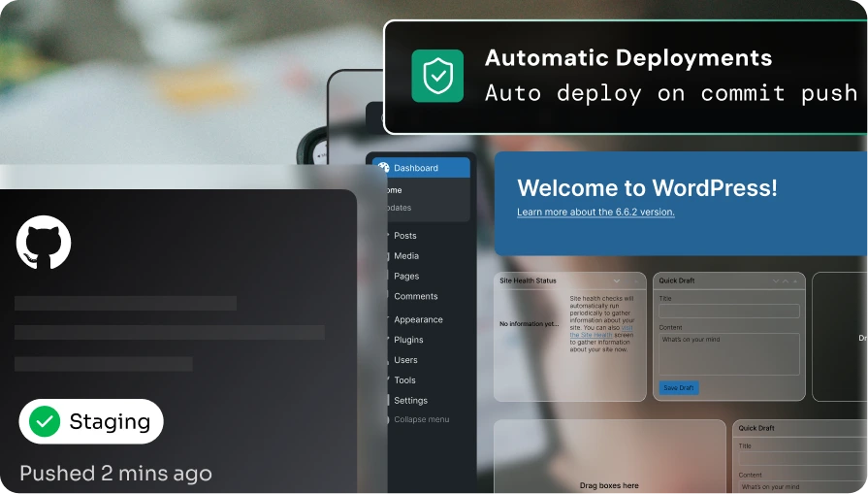Click the up chevron in the Quick Draft header next to Site Health
Screen dimensions: 868x494
coord(785,280)
